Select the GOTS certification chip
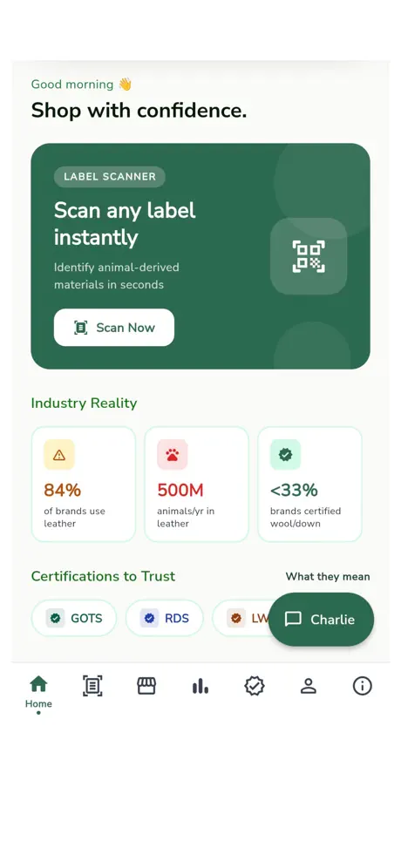Screen dimensions: 401x868 [74, 618]
